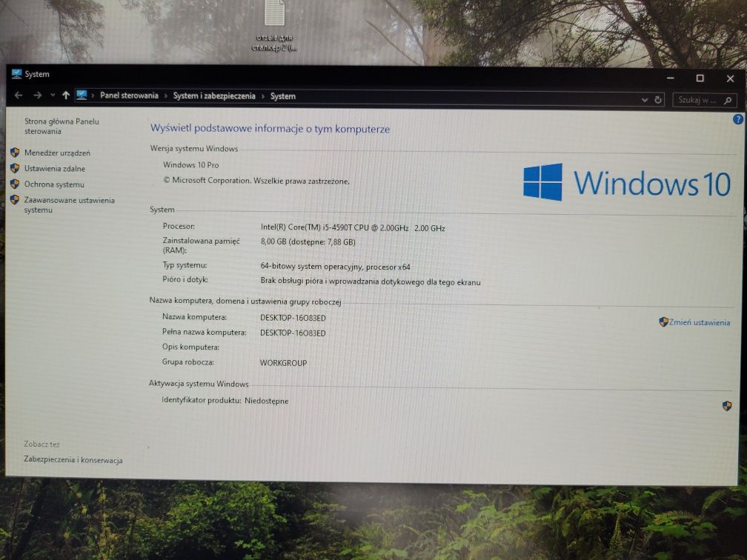The width and height of the screenshot is (747, 560).
Task: Click Zmień ustawienia link
Action: 700,322
